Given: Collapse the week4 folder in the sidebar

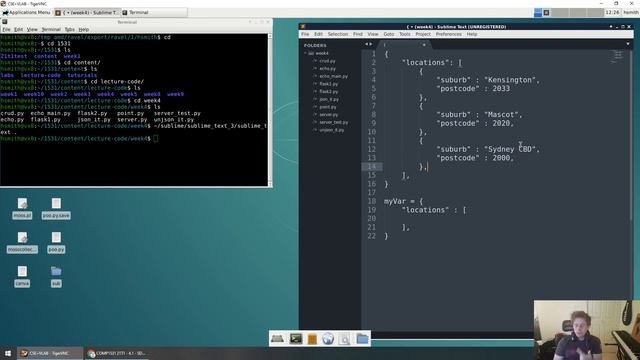Looking at the screenshot, I should [x=305, y=53].
